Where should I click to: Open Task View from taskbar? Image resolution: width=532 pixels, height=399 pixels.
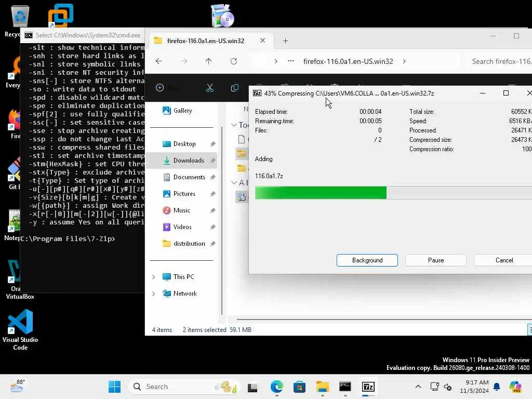(252, 387)
